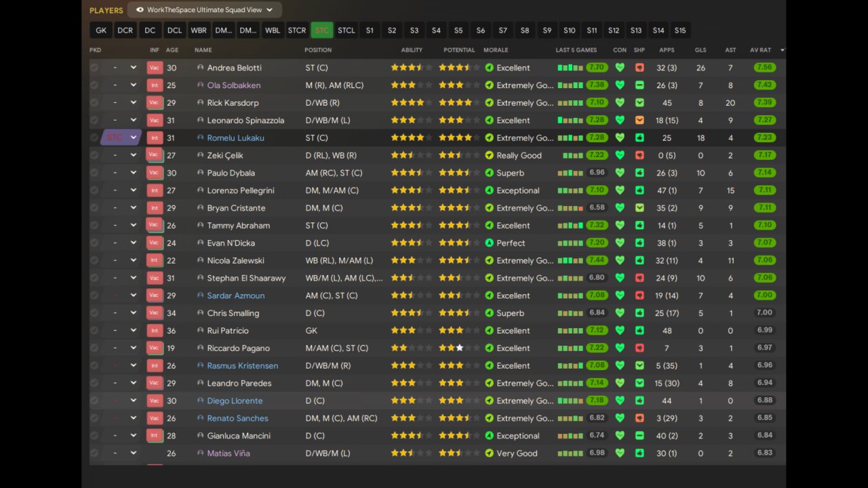Sort by AV RAT column header

point(760,50)
